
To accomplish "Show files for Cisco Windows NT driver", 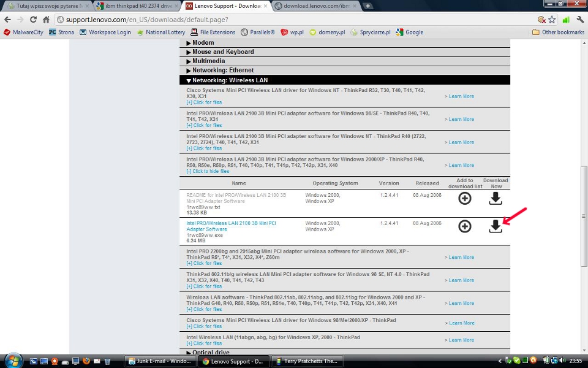I will pos(204,102).
